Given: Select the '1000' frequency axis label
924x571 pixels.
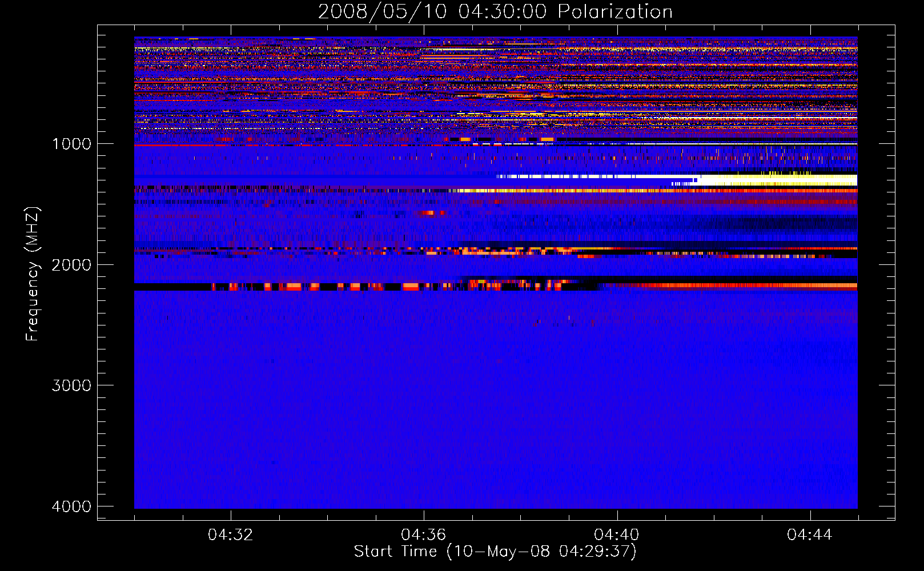Looking at the screenshot, I should (x=71, y=144).
